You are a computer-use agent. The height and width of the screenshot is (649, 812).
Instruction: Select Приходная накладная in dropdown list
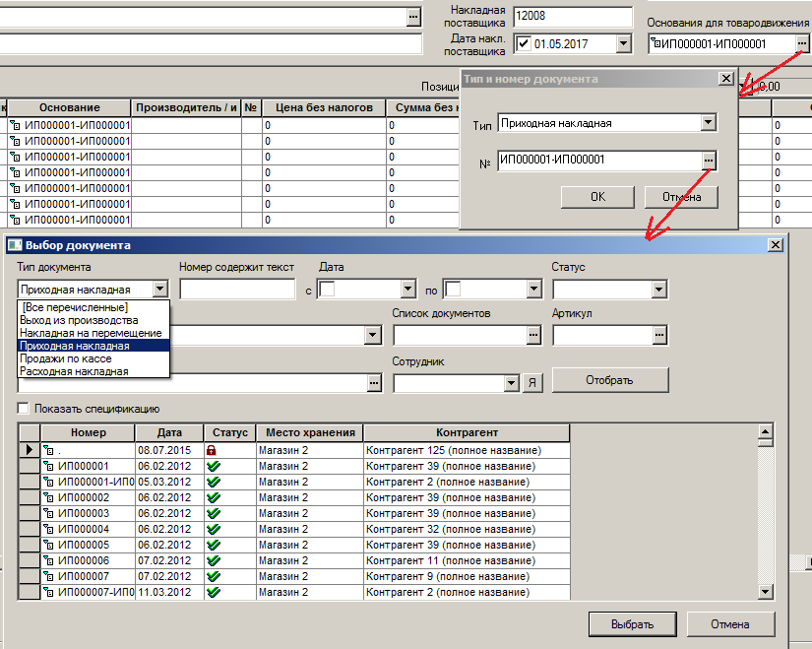pos(94,346)
